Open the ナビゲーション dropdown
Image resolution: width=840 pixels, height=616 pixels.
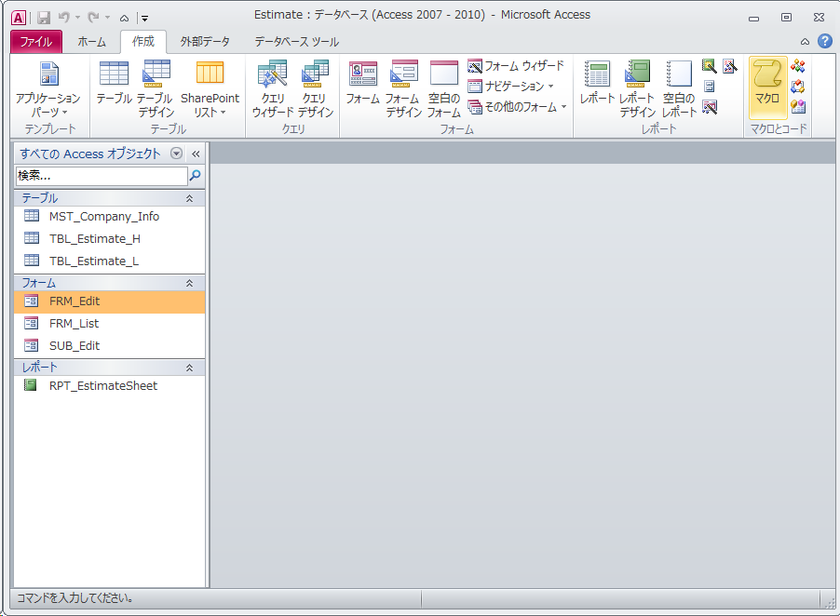click(510, 87)
